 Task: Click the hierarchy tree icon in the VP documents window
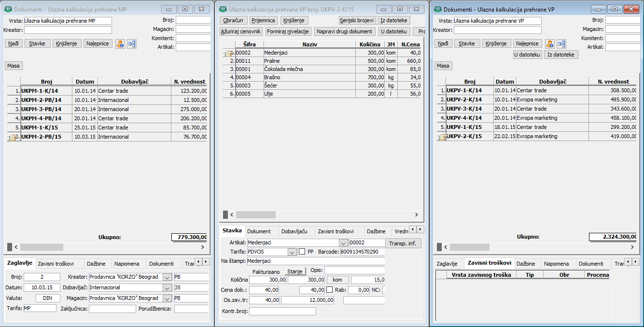pyautogui.click(x=561, y=43)
